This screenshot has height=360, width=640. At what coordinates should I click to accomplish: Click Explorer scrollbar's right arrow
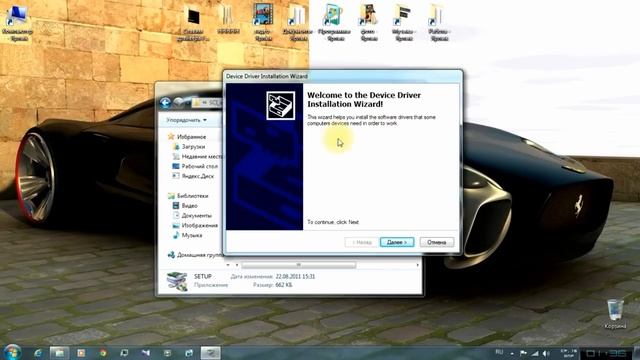[418, 265]
